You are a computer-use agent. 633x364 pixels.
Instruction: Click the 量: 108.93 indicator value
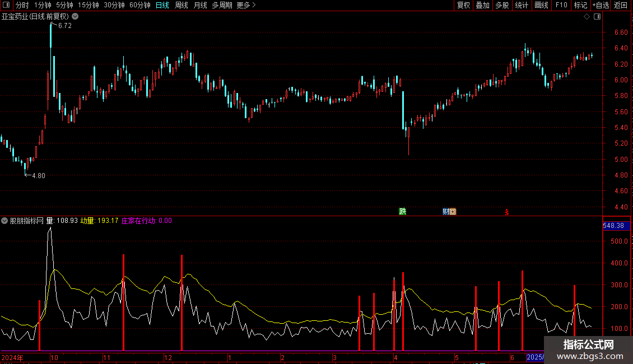coord(62,221)
